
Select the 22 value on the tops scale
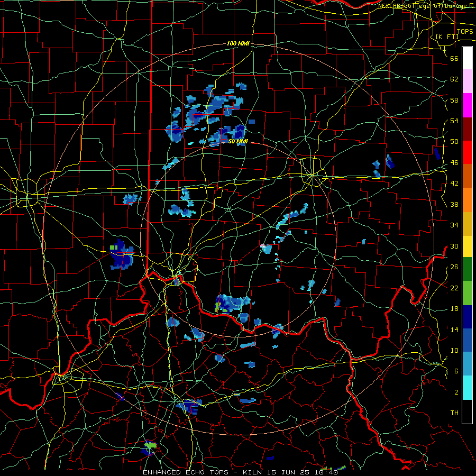coord(454,288)
